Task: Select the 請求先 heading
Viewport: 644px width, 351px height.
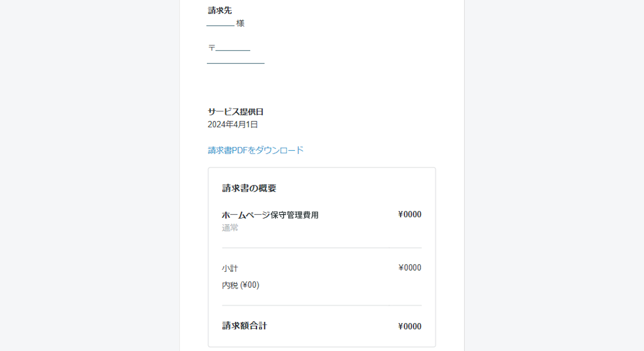Action: 218,10
